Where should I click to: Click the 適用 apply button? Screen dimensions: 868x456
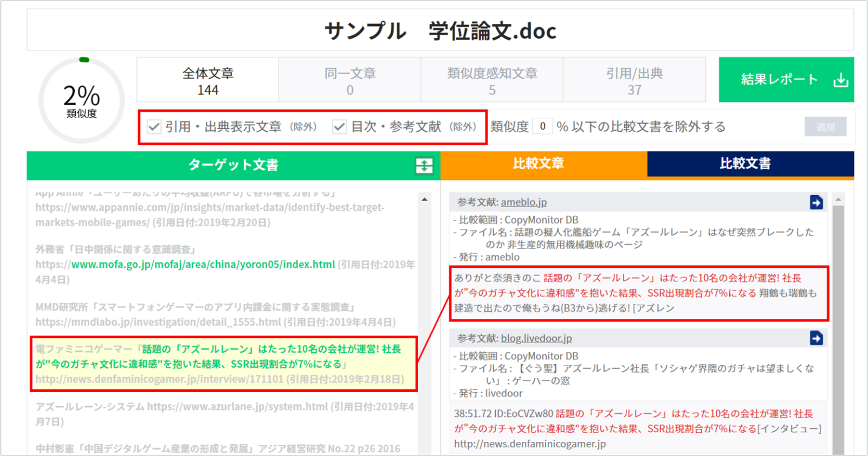coord(825,127)
